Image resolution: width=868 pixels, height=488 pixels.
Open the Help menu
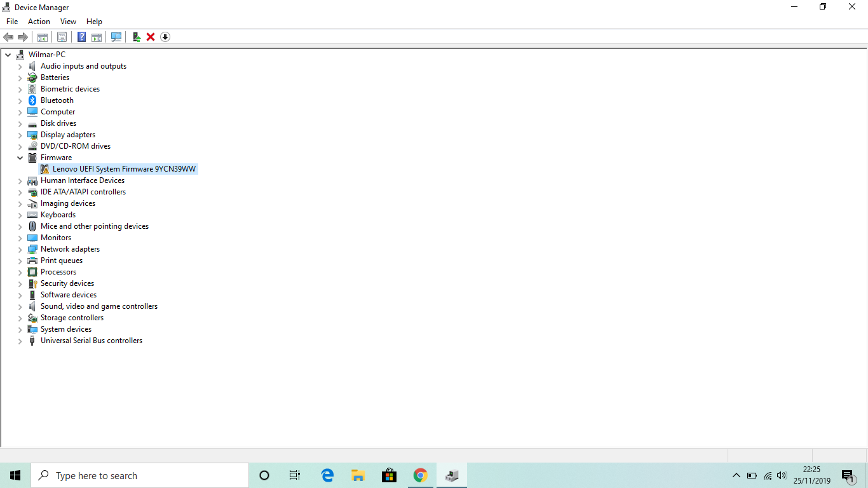coord(94,22)
